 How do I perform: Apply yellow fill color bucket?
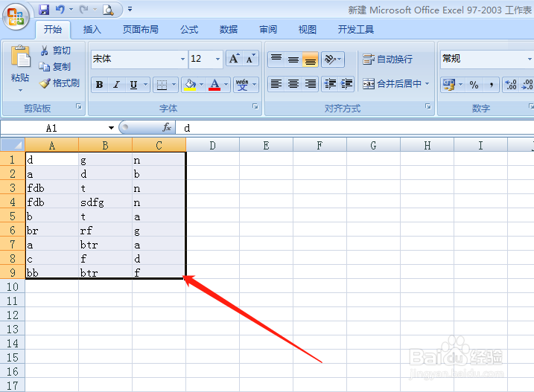tap(190, 84)
